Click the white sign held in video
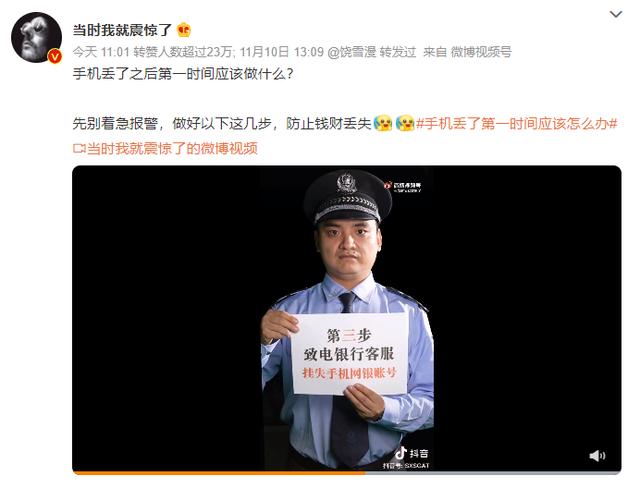The height and width of the screenshot is (488, 640). pos(351,353)
